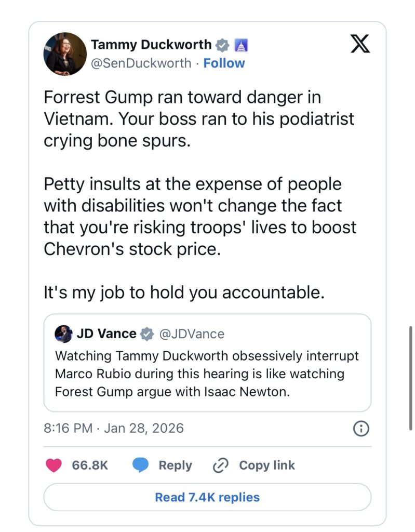Click the 66.8K likes count
This screenshot has width=415, height=532.
pyautogui.click(x=90, y=465)
